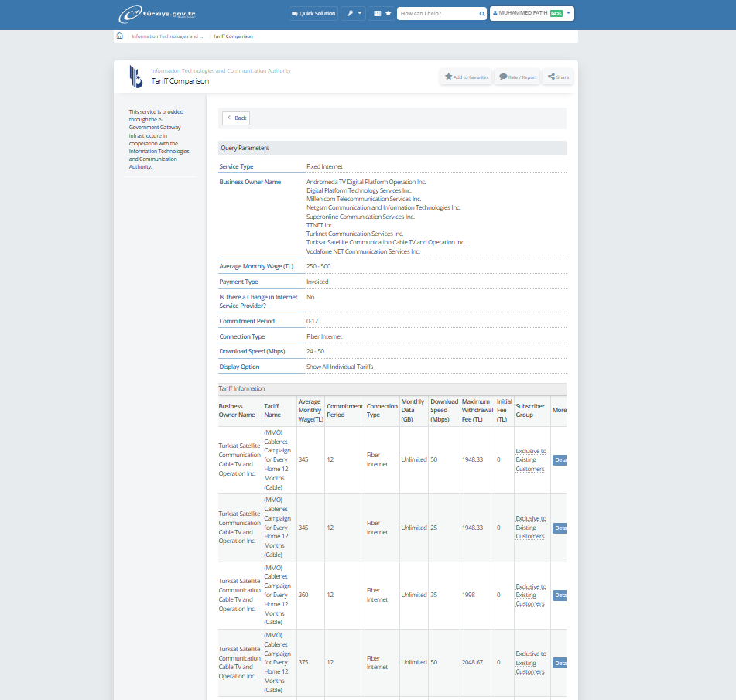This screenshot has height=700, width=736.
Task: Click 'Andromeda TV Digital Platform Operation Inc.'
Action: point(366,182)
